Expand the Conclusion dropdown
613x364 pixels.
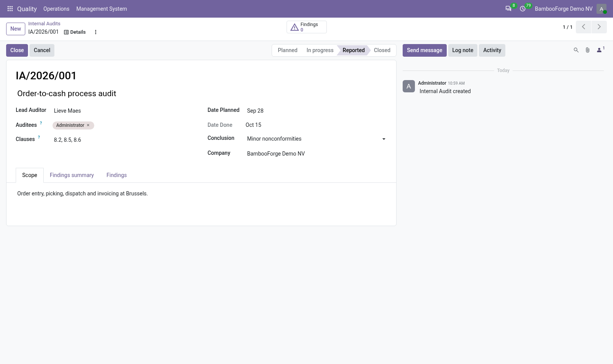click(x=384, y=139)
